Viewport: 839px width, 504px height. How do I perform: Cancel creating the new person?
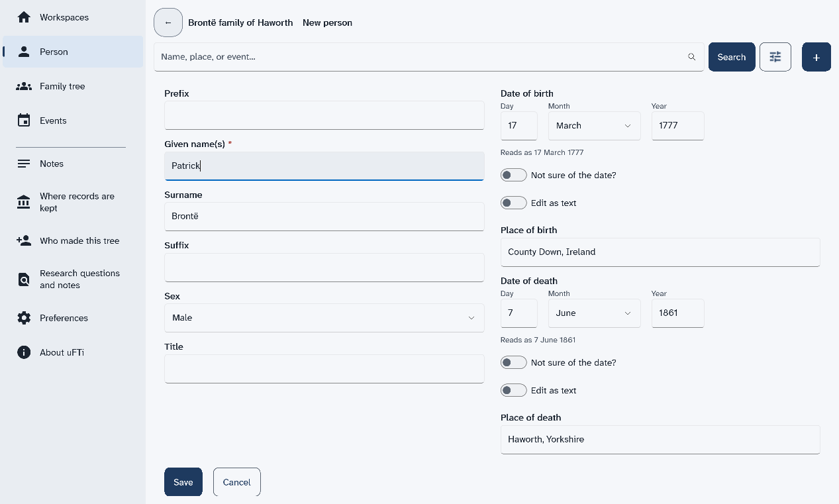point(237,482)
